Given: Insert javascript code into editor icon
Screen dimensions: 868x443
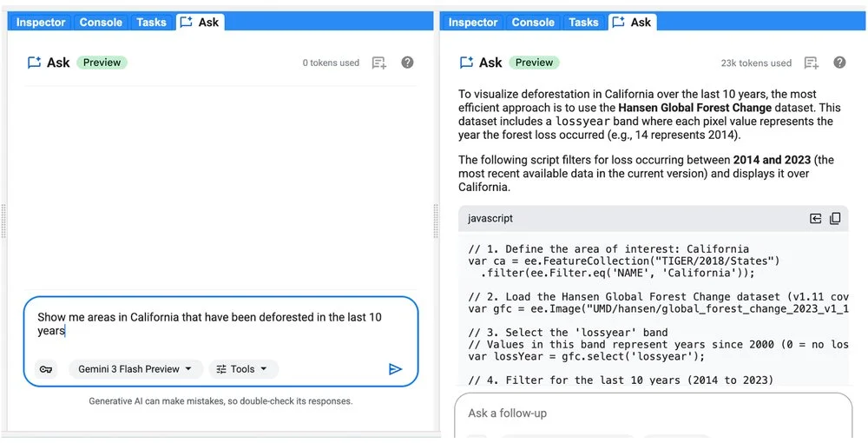Looking at the screenshot, I should (x=815, y=218).
